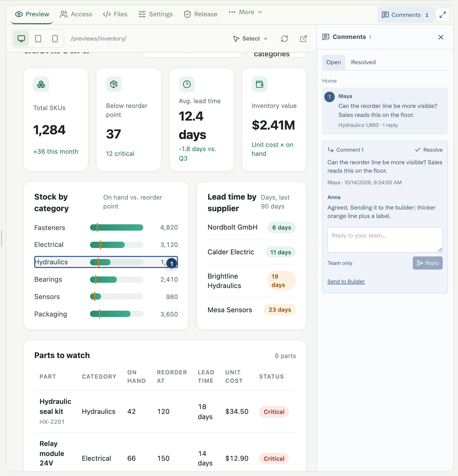Click the 6 days badge for Nordbolt GmbH
The image size is (458, 476).
(282, 227)
